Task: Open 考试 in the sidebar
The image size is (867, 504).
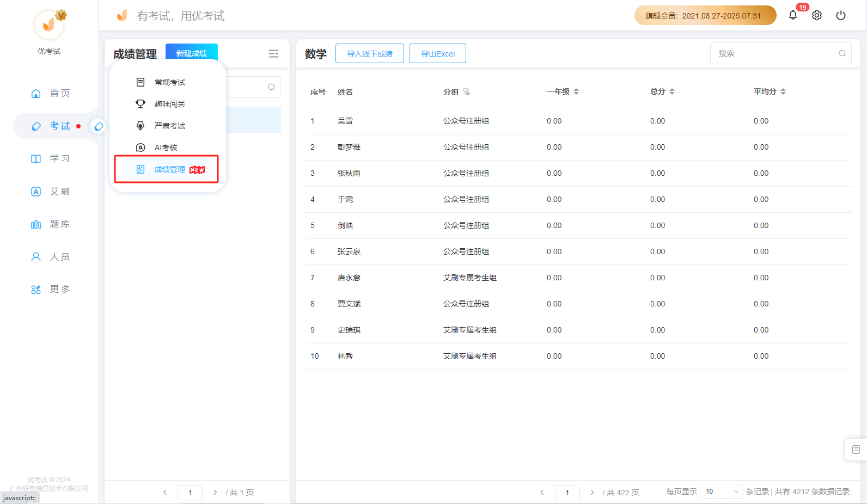Action: point(50,126)
